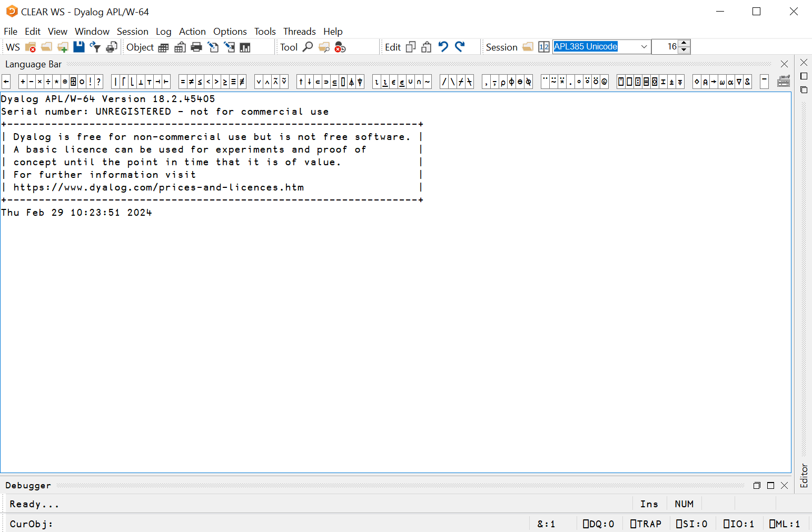Insert the epsilon ∊ membership symbol
The width and height of the screenshot is (812, 532).
point(393,82)
